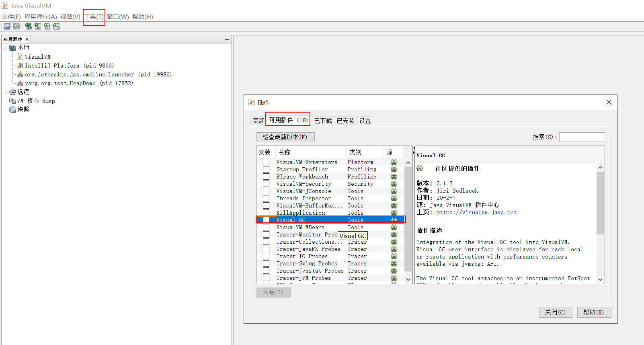Sort plugins by 名称 column header
The height and width of the screenshot is (345, 644).
point(311,152)
